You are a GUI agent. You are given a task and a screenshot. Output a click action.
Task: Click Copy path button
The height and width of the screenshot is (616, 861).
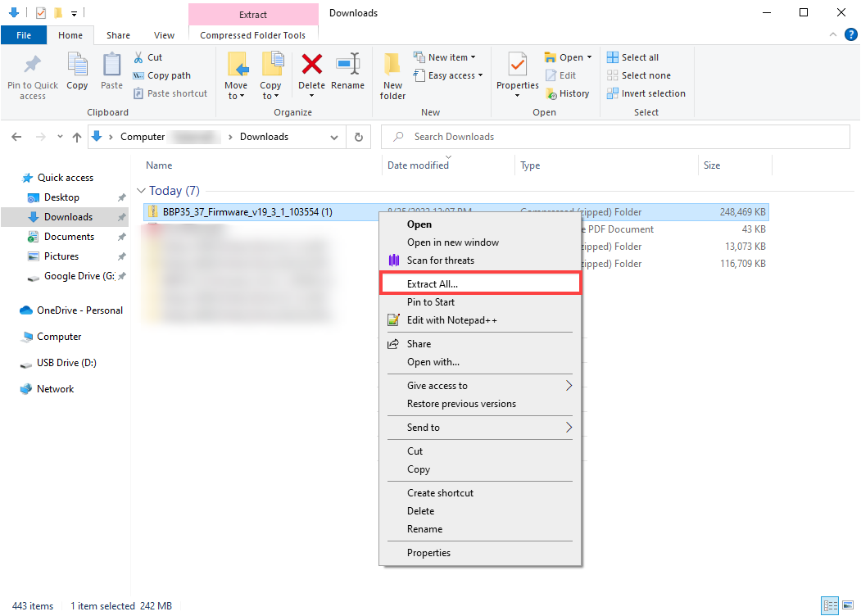click(x=162, y=75)
